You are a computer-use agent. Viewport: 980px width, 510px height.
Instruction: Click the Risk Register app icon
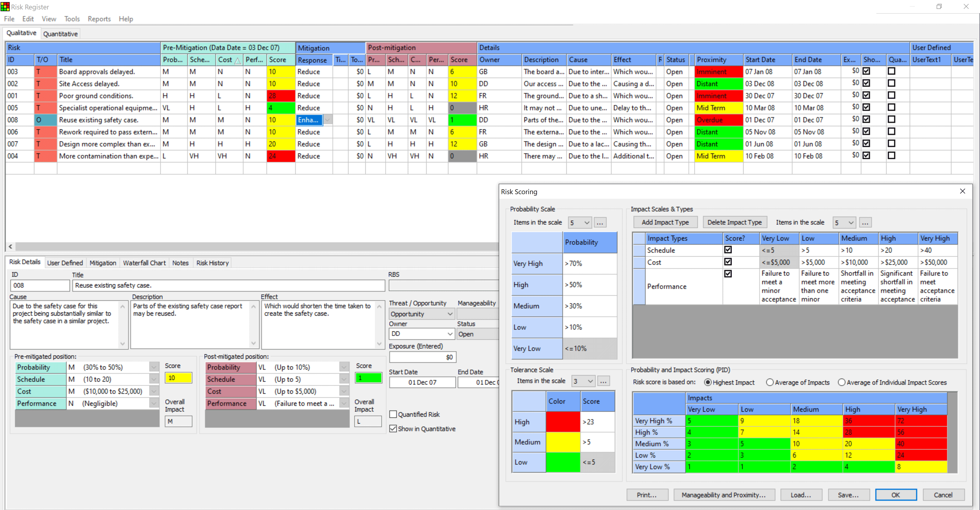(5, 6)
